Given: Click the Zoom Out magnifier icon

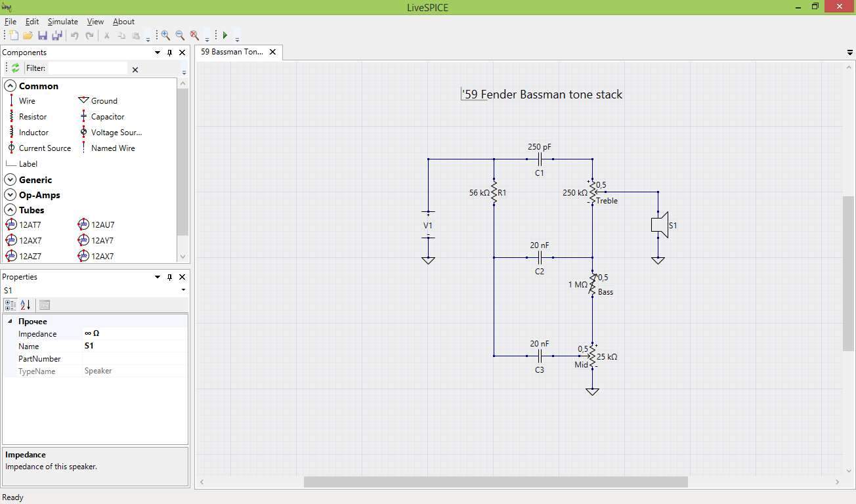Looking at the screenshot, I should pyautogui.click(x=180, y=35).
